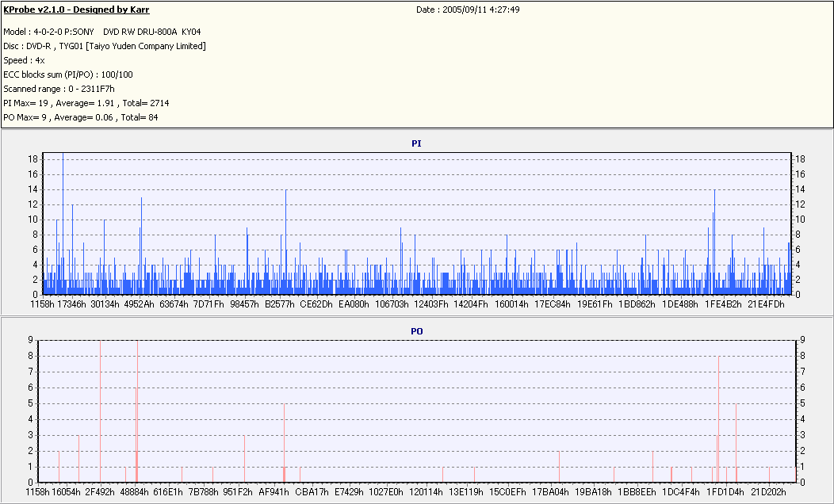This screenshot has width=834, height=504.
Task: Click the PO Max 9 statistics line
Action: [x=81, y=117]
